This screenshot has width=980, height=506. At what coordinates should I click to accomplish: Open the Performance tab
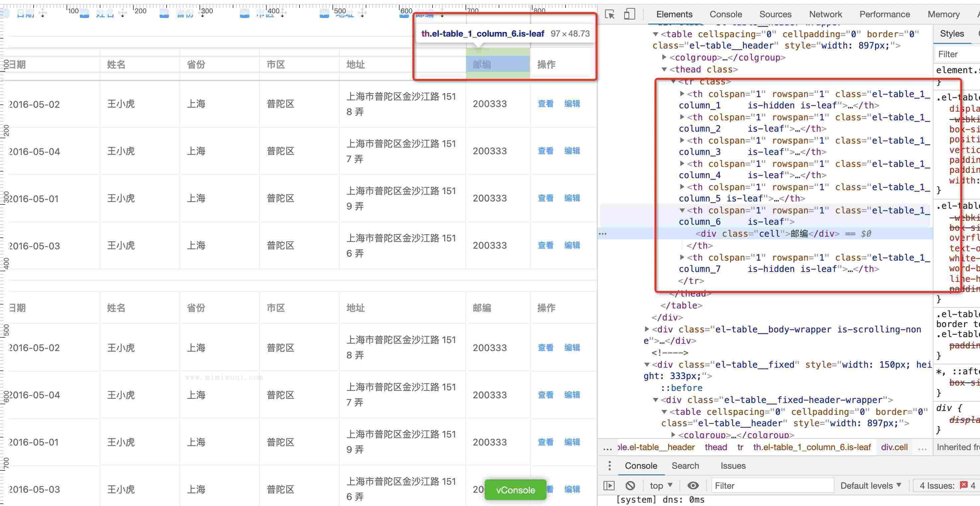point(885,14)
